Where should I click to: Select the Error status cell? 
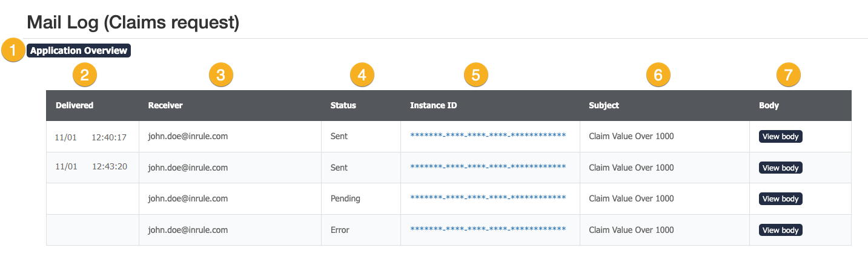pos(340,230)
